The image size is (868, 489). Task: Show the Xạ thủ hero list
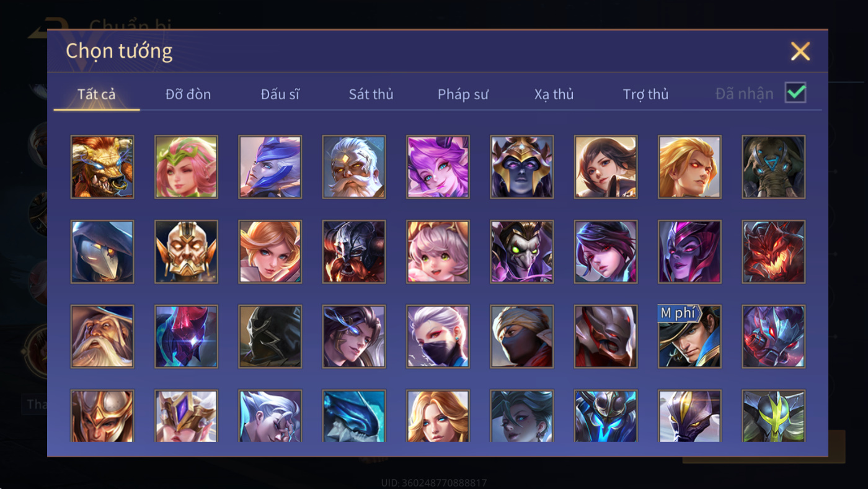click(x=554, y=94)
